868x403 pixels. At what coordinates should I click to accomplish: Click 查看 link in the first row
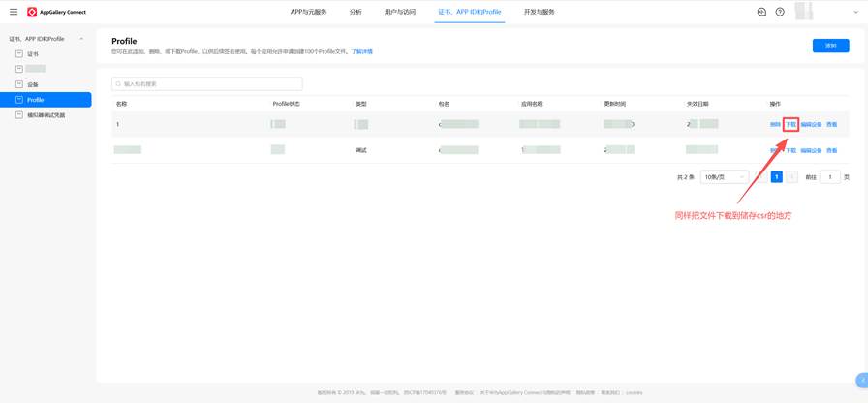click(831, 125)
